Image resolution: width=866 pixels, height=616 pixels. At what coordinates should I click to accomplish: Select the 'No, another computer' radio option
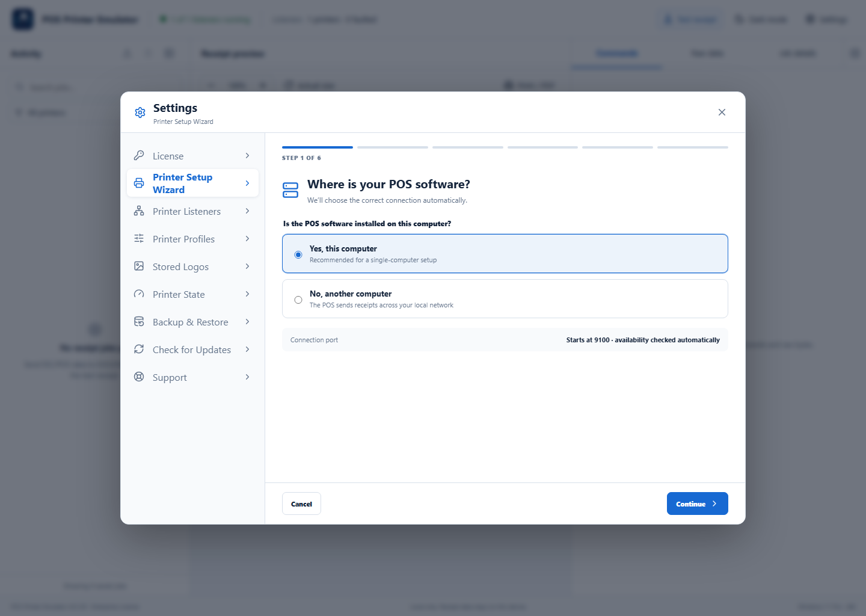coord(298,300)
